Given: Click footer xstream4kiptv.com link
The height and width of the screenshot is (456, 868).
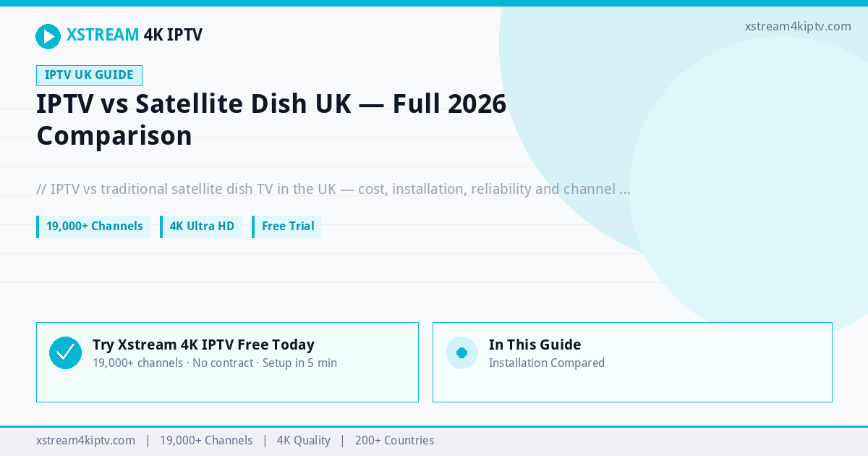Looking at the screenshot, I should (85, 440).
